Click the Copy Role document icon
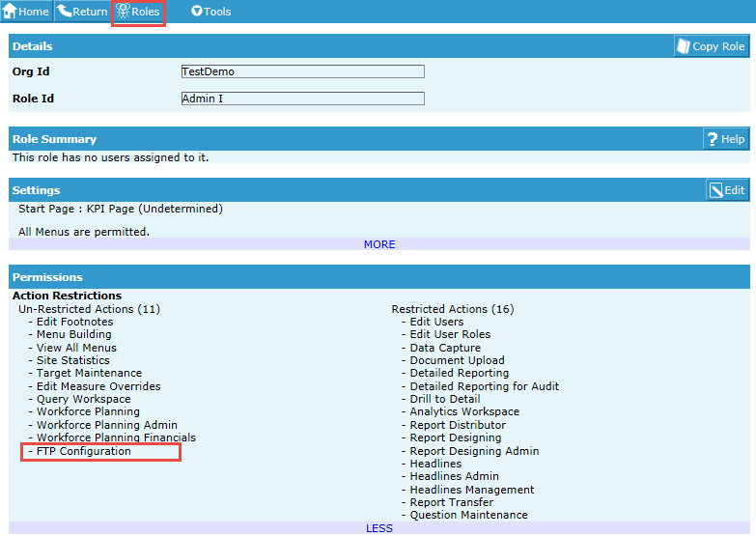 (x=684, y=46)
